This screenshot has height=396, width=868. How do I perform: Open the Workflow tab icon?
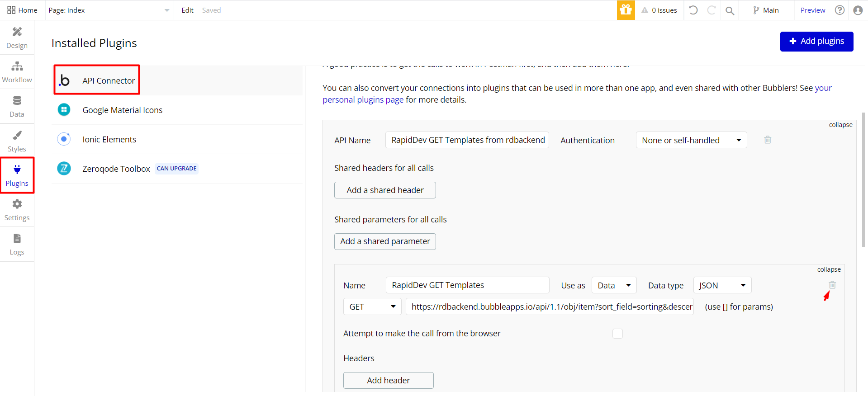pyautogui.click(x=17, y=66)
